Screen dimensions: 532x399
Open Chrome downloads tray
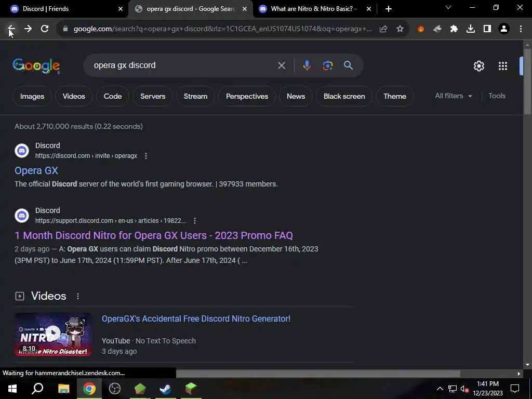click(471, 29)
